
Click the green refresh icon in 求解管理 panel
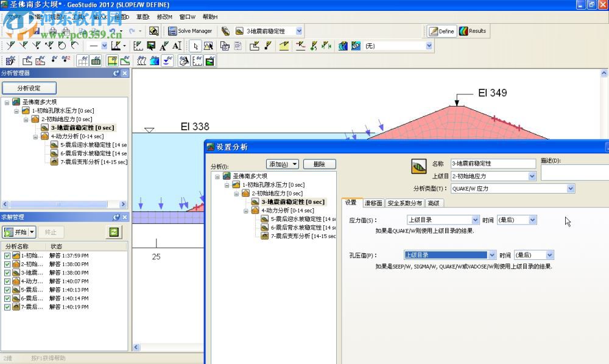(x=113, y=232)
